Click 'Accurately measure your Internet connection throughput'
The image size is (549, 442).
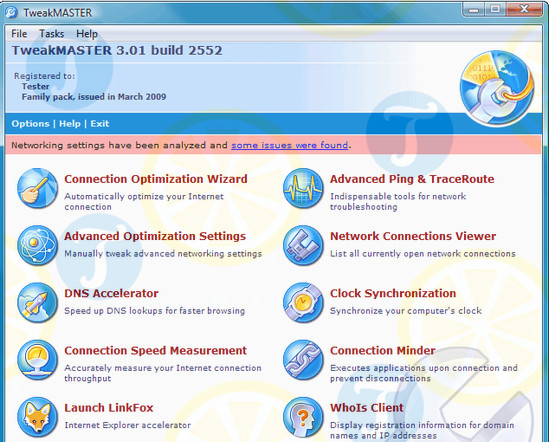click(163, 373)
